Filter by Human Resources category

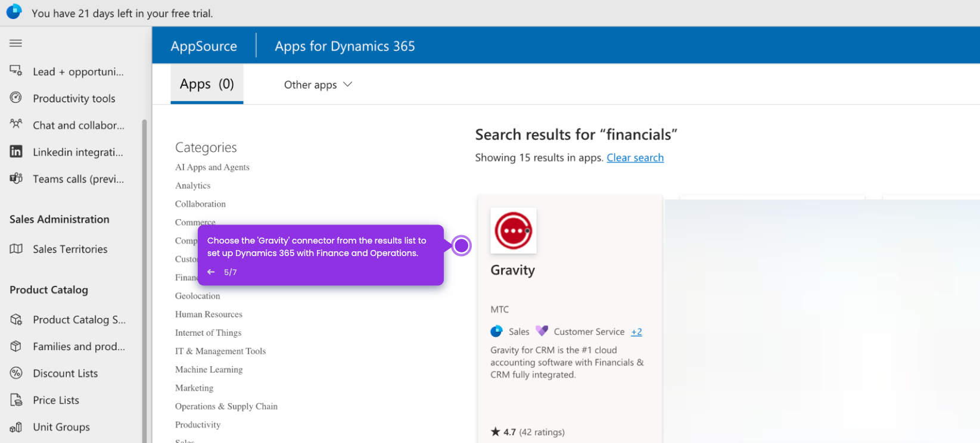209,314
